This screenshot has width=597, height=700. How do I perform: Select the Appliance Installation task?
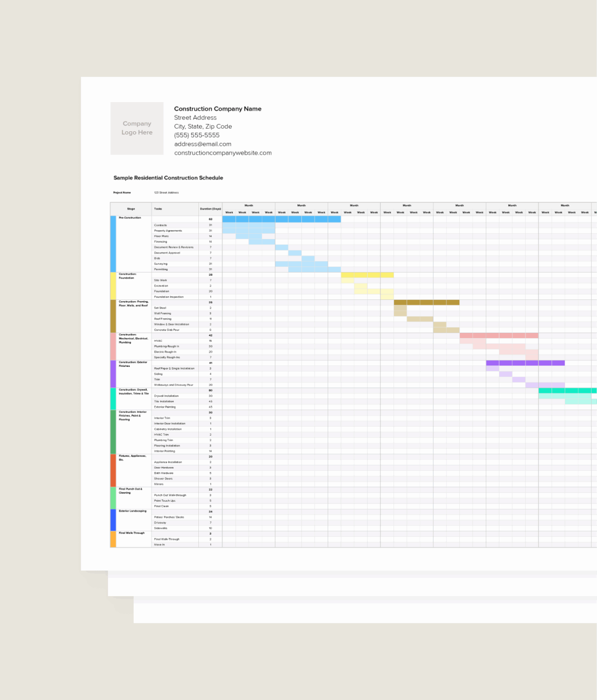168,462
